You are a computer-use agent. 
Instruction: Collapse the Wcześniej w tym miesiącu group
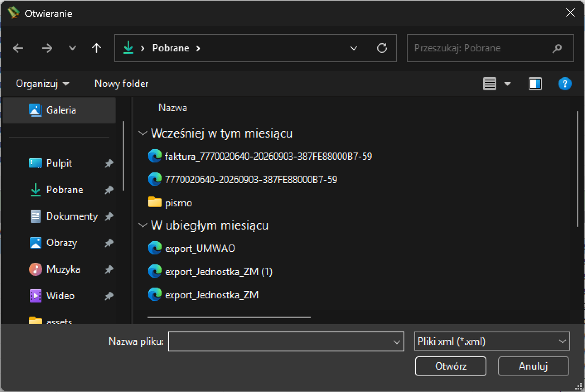[143, 133]
